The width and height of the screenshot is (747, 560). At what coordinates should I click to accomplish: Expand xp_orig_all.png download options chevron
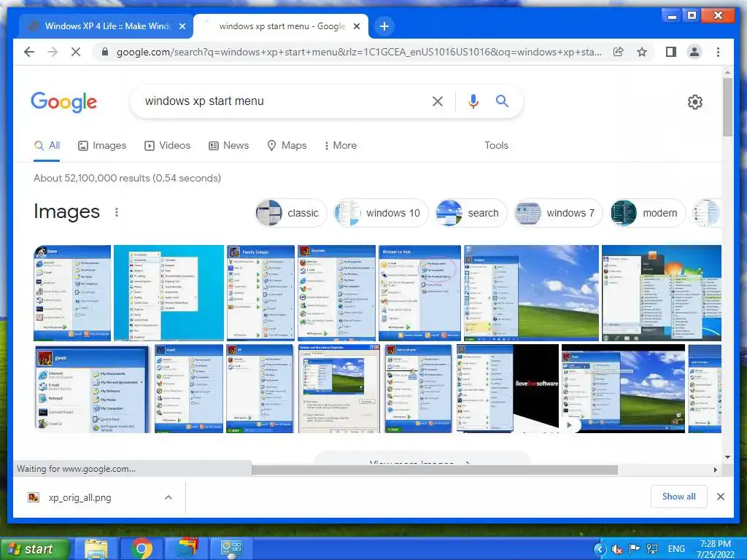pos(169,497)
